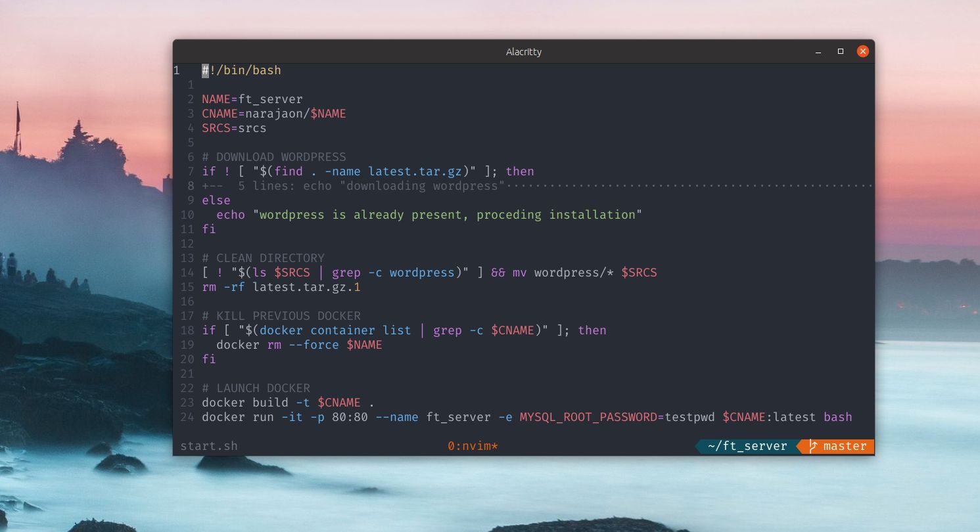Click the "Alacritty" window title
Image resolution: width=980 pixels, height=532 pixels.
pyautogui.click(x=523, y=51)
